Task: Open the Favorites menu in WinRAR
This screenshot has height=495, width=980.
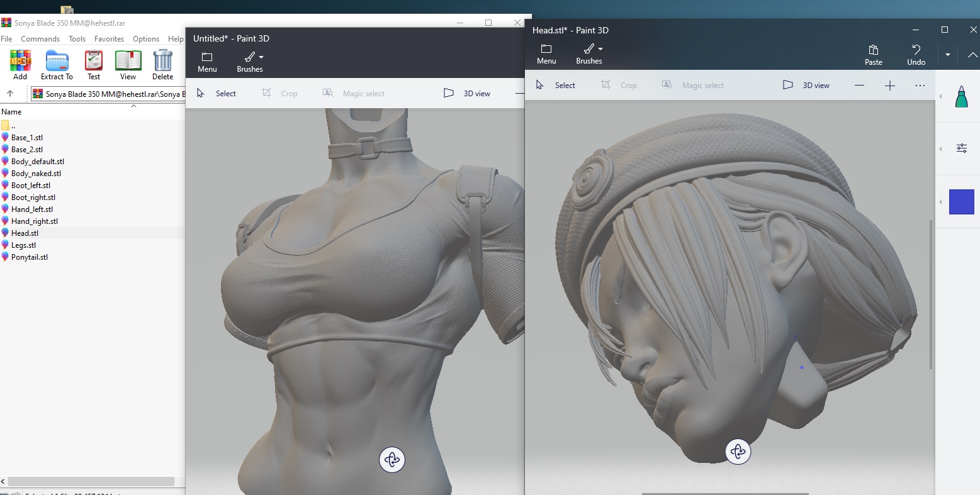Action: tap(109, 38)
